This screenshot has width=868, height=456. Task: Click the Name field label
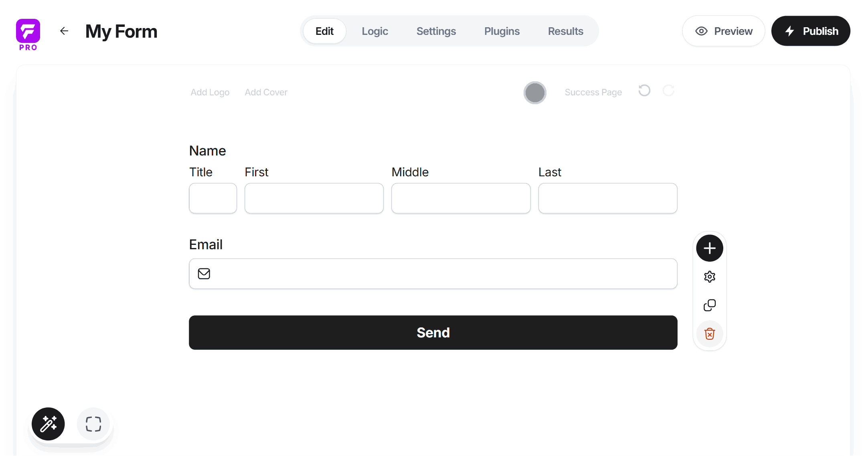coord(208,151)
